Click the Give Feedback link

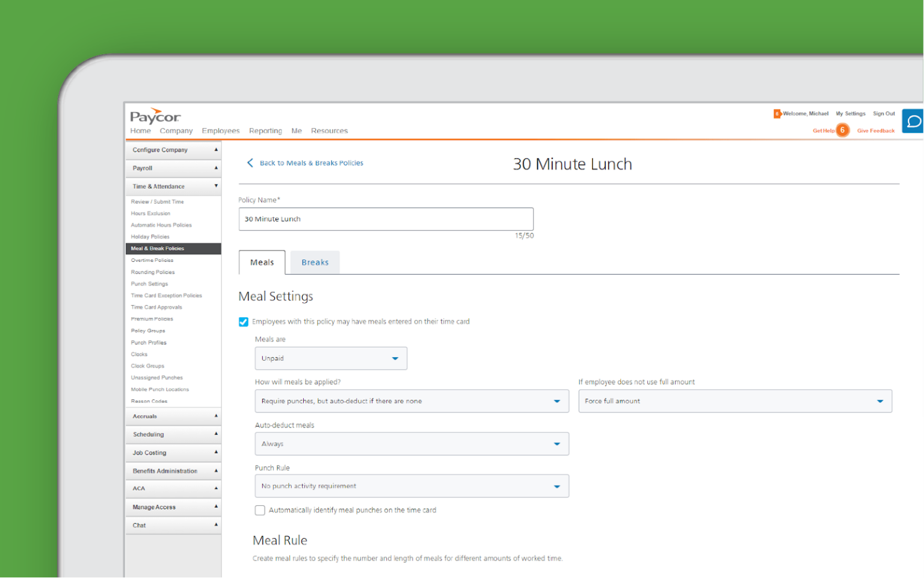pos(875,130)
